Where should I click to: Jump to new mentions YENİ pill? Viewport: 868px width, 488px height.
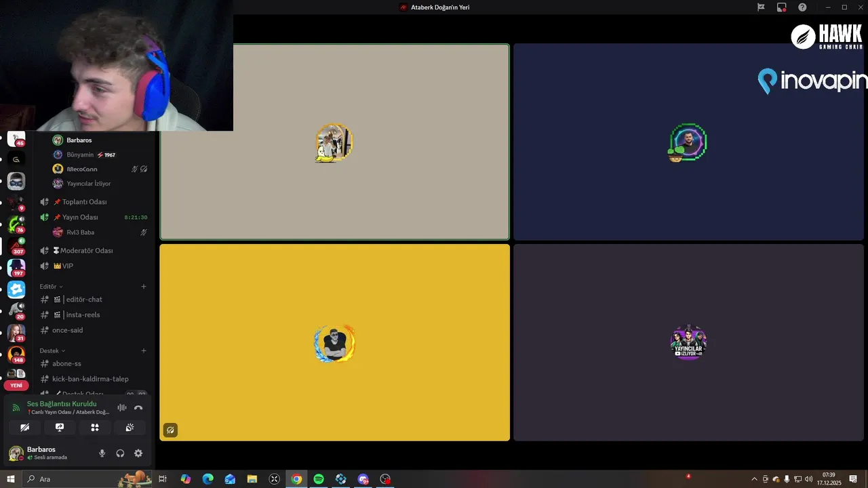pos(16,386)
